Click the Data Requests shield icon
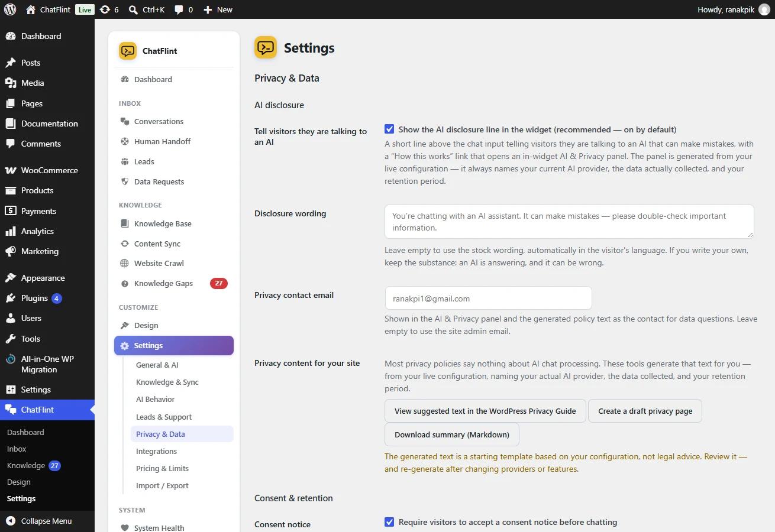This screenshot has width=775, height=532. [125, 181]
